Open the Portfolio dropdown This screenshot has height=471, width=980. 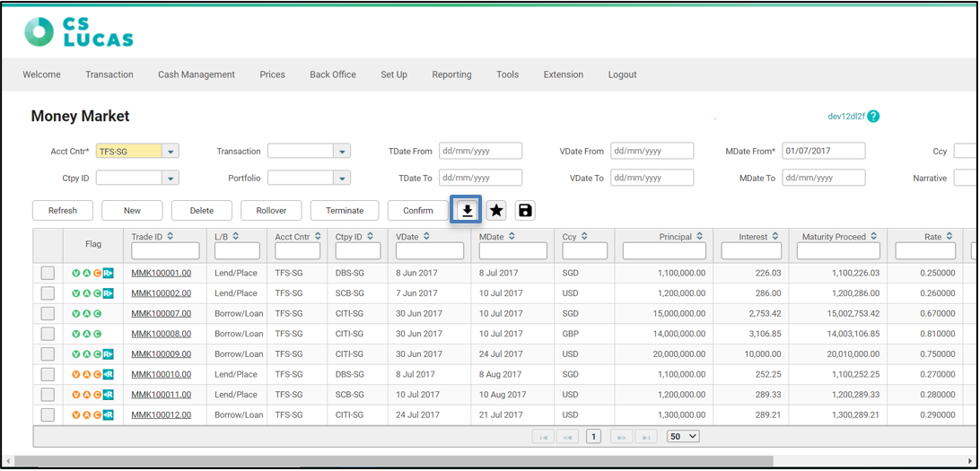pyautogui.click(x=342, y=179)
